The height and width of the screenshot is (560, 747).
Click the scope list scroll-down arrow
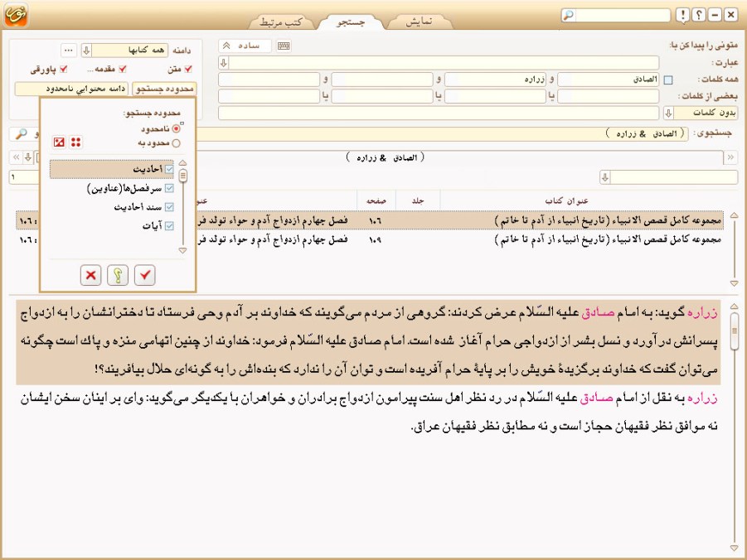(183, 250)
